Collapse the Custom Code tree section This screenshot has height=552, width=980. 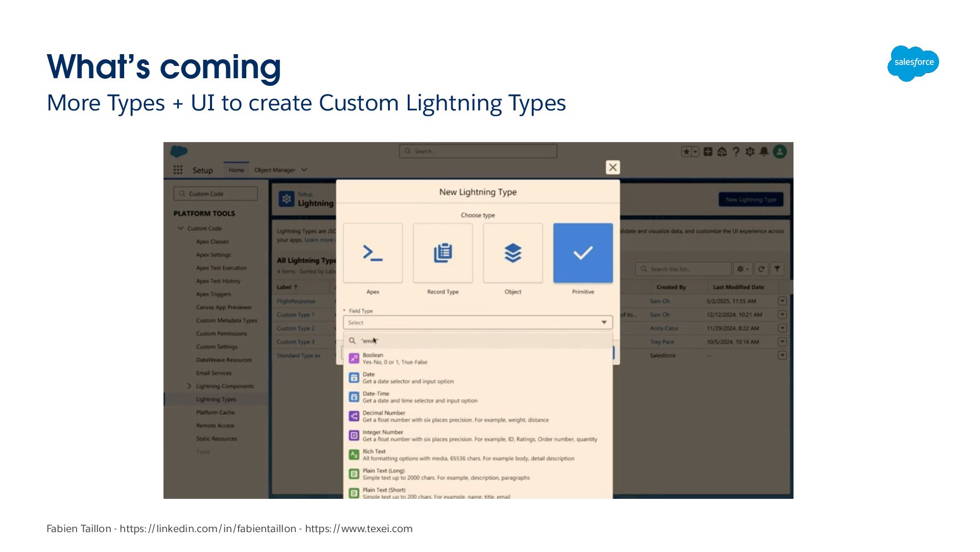[x=180, y=228]
